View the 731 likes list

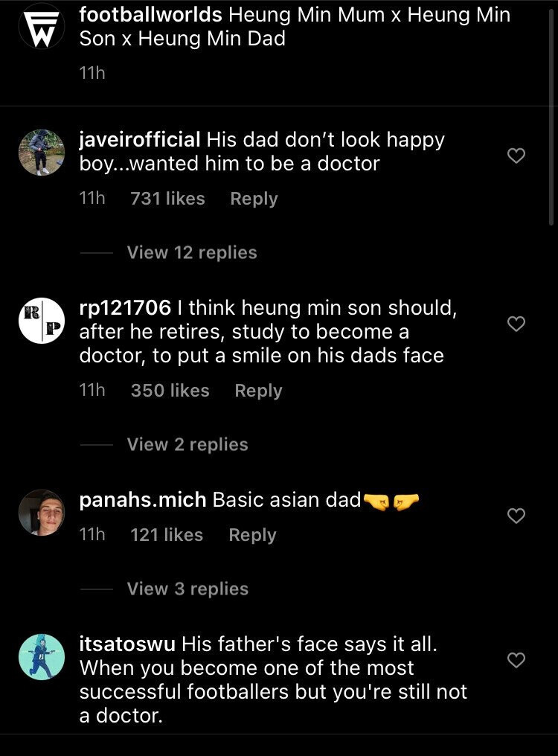(x=167, y=199)
